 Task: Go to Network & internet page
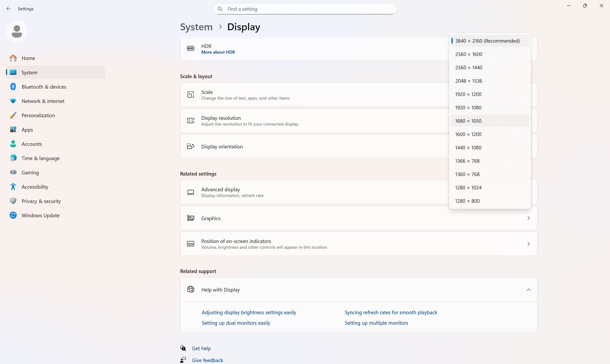(43, 101)
